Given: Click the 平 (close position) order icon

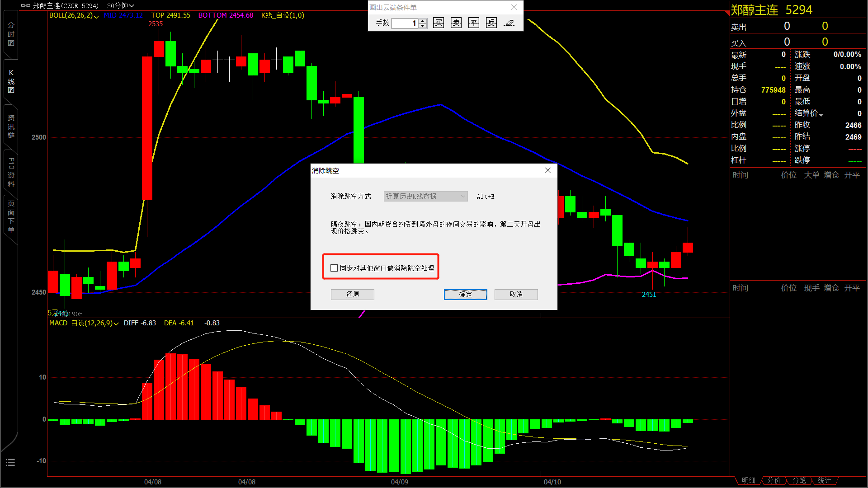Looking at the screenshot, I should (x=473, y=23).
